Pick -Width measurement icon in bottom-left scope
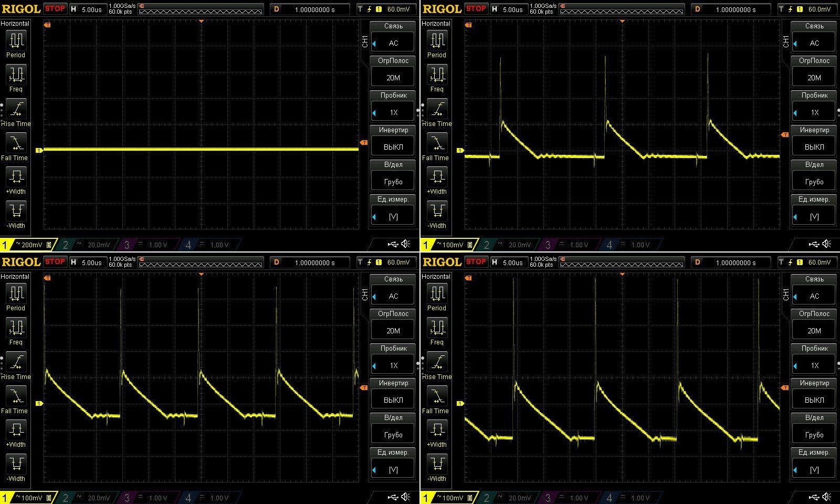The width and height of the screenshot is (840, 504). (16, 464)
